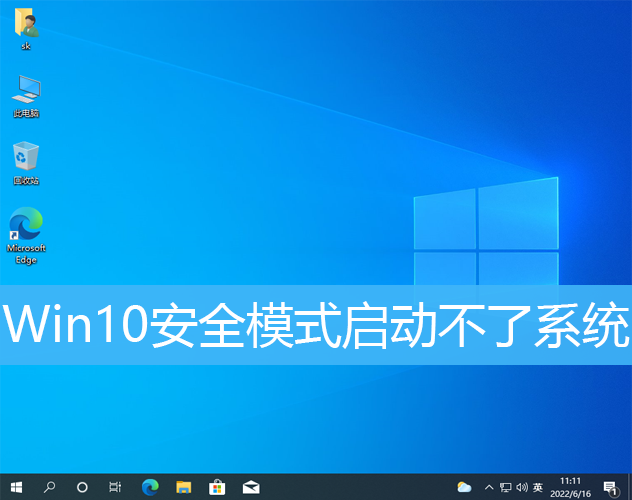Open Microsoft Store from the taskbar
632x500 pixels.
[217, 487]
